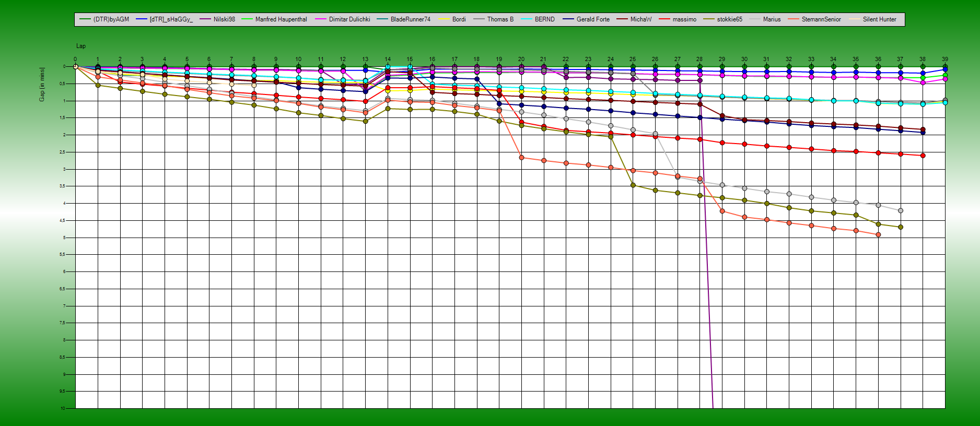Viewport: 980px width, 426px height.
Task: Click the 1,5 gap axis label
Action: [x=62, y=118]
